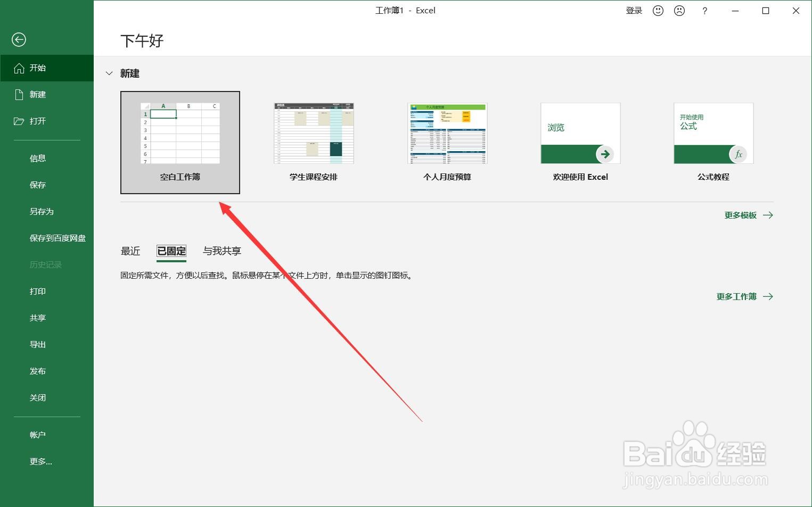Minimize the Excel window
812x507 pixels.
(735, 11)
